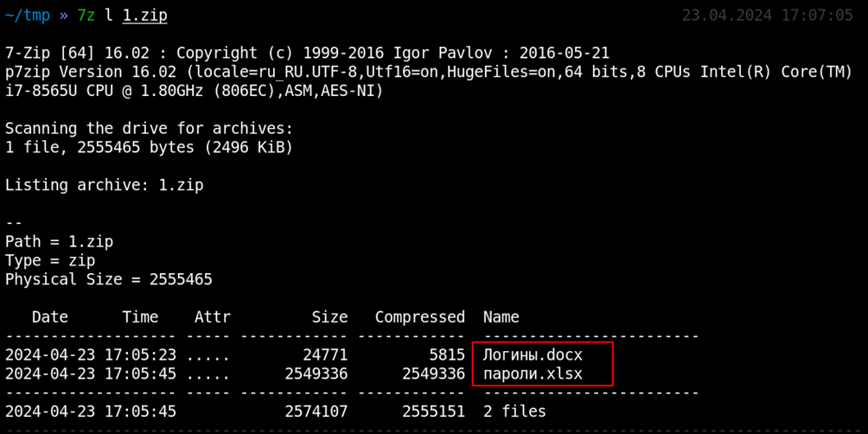Viewport: 868px width, 434px height.
Task: Click timestamp 2024-04-23 17:05:23
Action: (x=91, y=354)
